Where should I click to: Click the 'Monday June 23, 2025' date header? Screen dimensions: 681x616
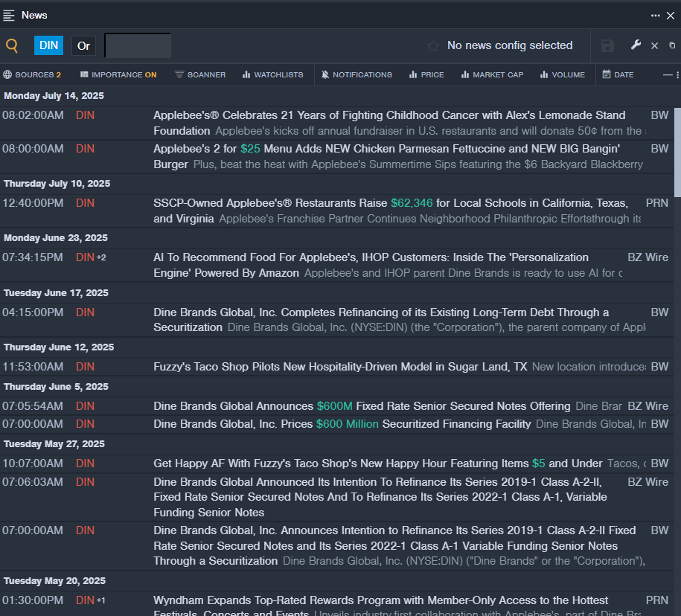point(56,238)
